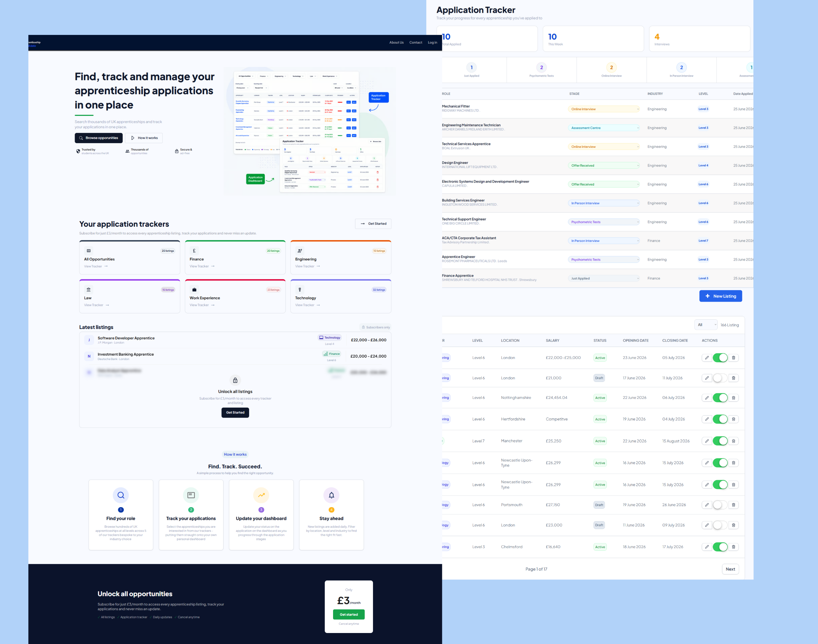Click the Finance pound sign icon
This screenshot has height=644, width=818.
tap(194, 251)
